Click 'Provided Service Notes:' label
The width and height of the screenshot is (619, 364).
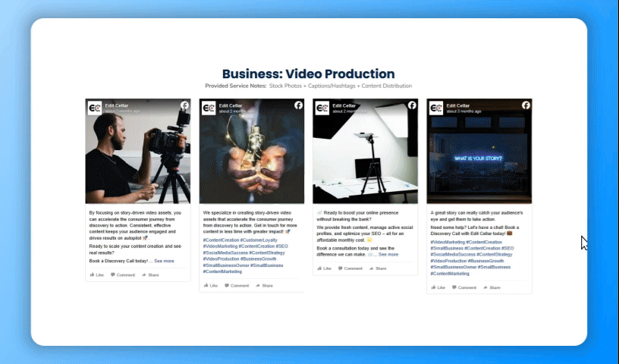(x=236, y=86)
